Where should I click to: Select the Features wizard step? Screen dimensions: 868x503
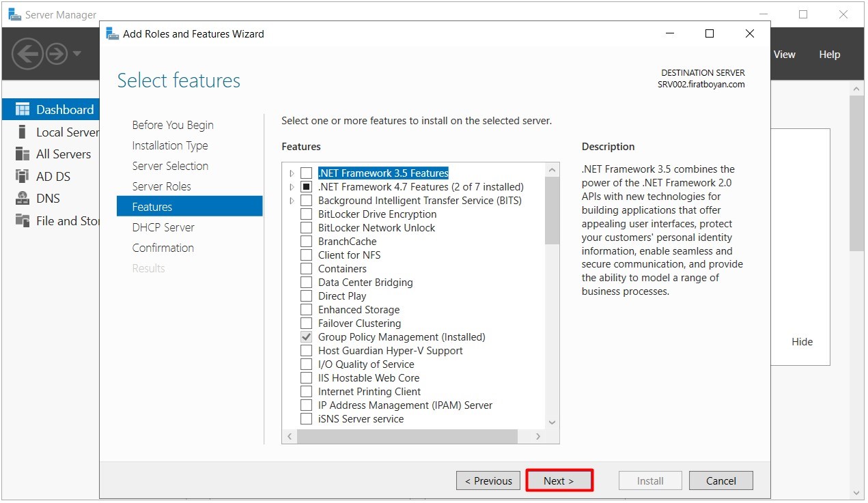(190, 206)
